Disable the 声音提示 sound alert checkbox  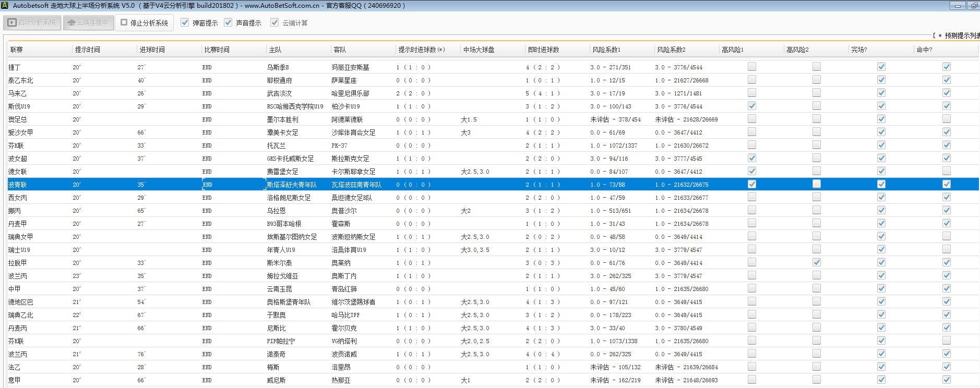point(228,22)
